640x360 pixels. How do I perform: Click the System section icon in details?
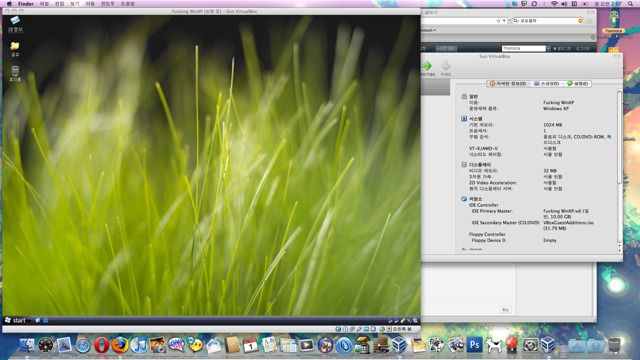(464, 118)
